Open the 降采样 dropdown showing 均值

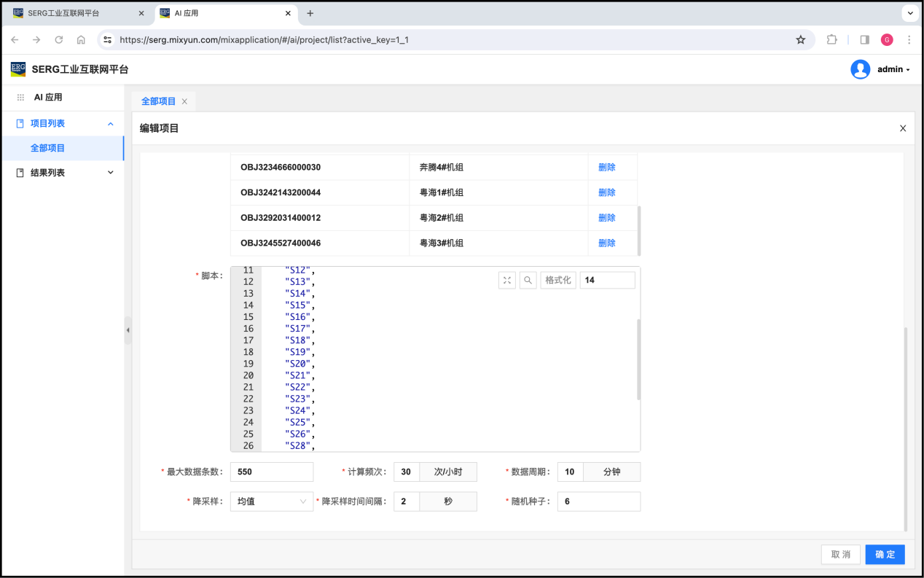[271, 501]
